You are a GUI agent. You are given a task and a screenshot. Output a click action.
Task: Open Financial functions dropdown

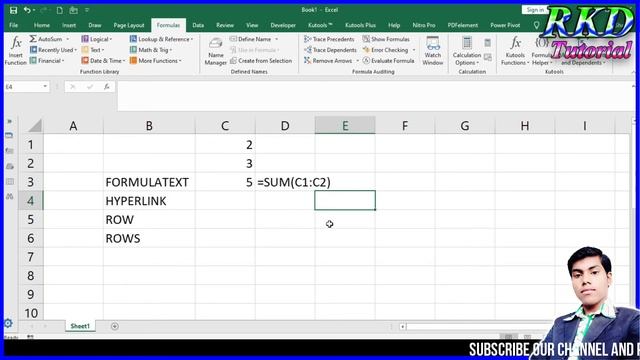coord(47,60)
